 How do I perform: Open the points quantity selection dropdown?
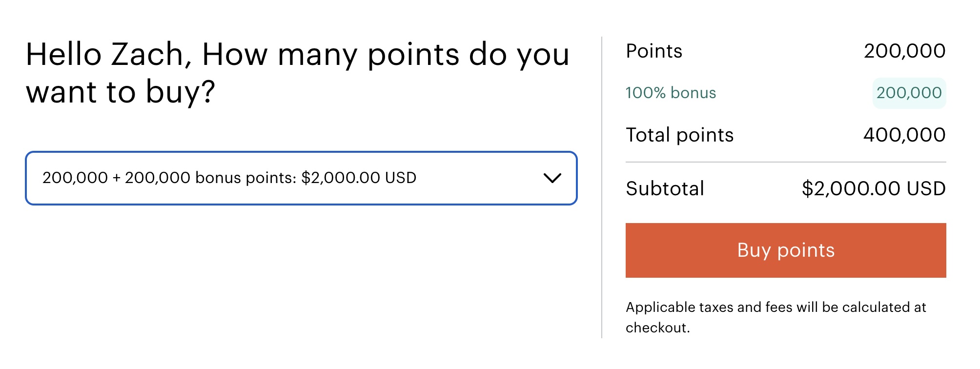pos(301,178)
